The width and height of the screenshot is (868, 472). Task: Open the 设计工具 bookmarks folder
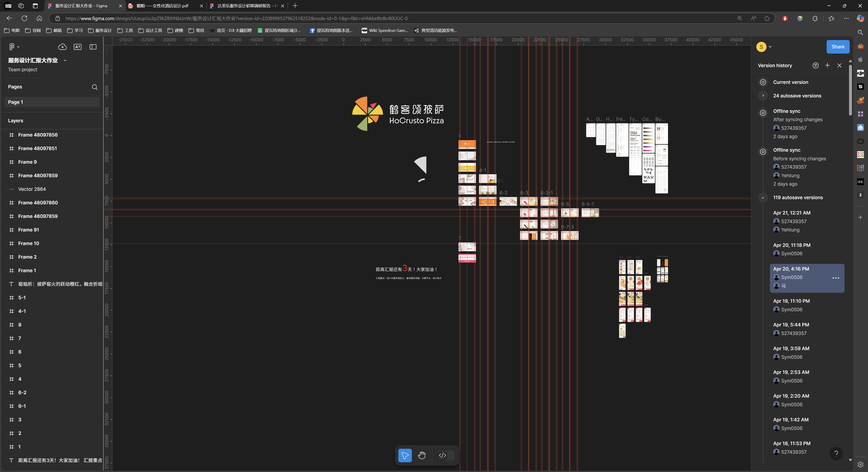point(150,30)
